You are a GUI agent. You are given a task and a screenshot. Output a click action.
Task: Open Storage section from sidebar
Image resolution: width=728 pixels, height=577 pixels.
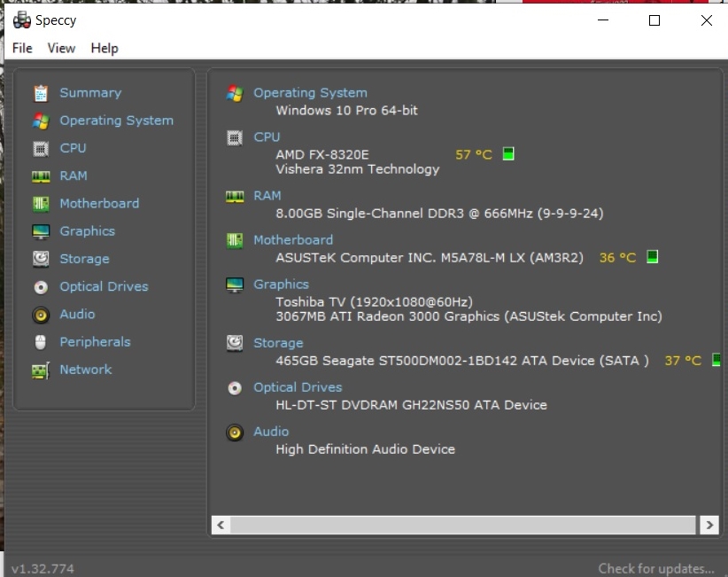point(84,259)
